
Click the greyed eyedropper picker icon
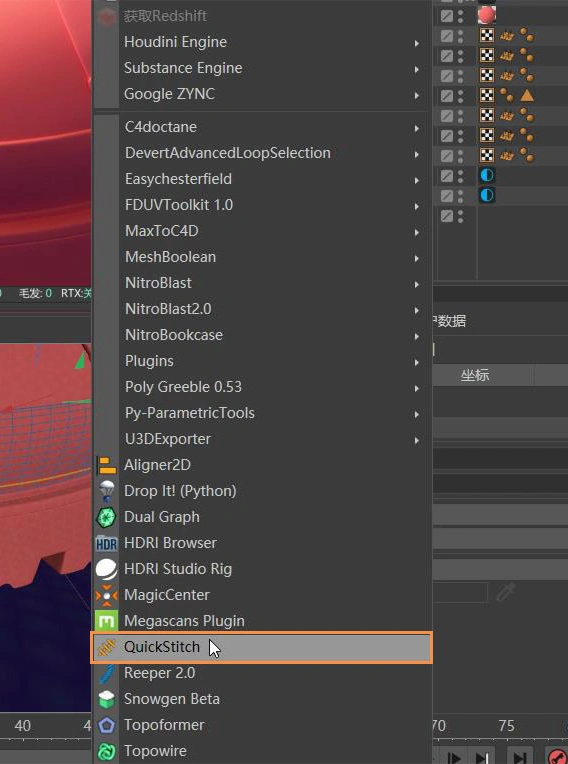tap(506, 592)
